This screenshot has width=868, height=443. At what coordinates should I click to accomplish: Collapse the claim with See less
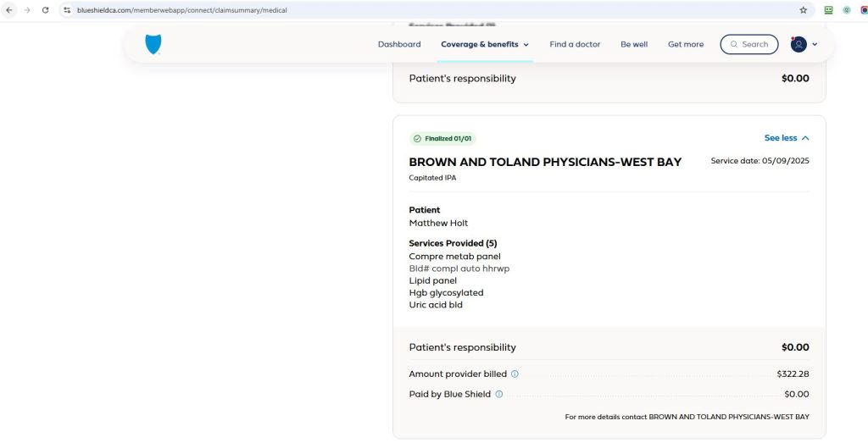(787, 138)
